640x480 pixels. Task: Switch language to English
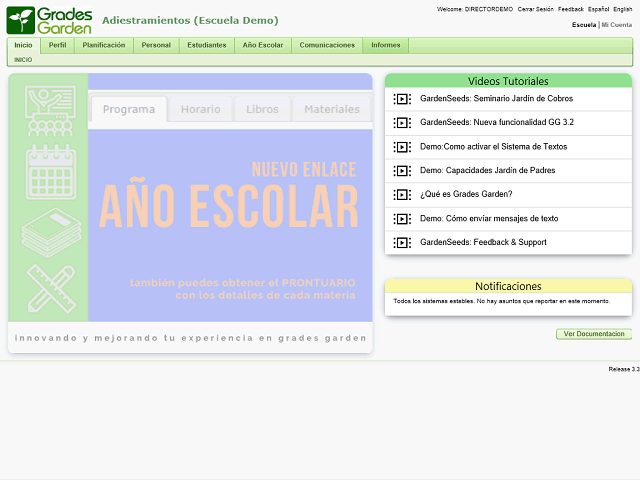coord(623,9)
